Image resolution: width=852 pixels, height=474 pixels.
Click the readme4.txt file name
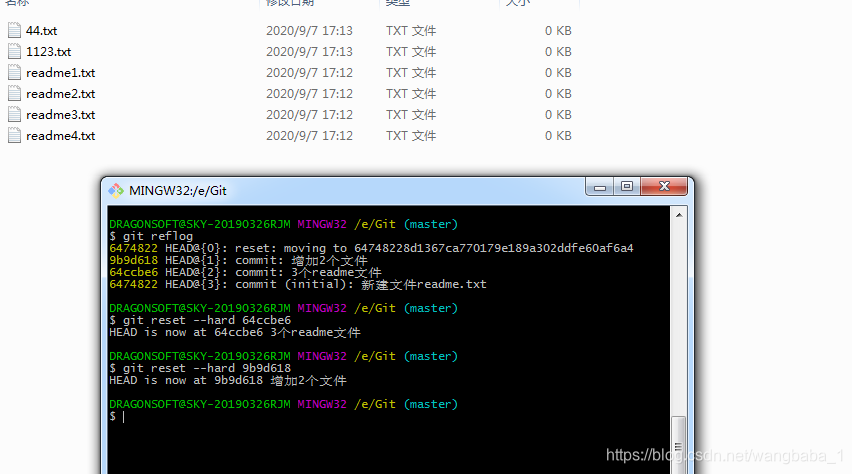click(60, 135)
